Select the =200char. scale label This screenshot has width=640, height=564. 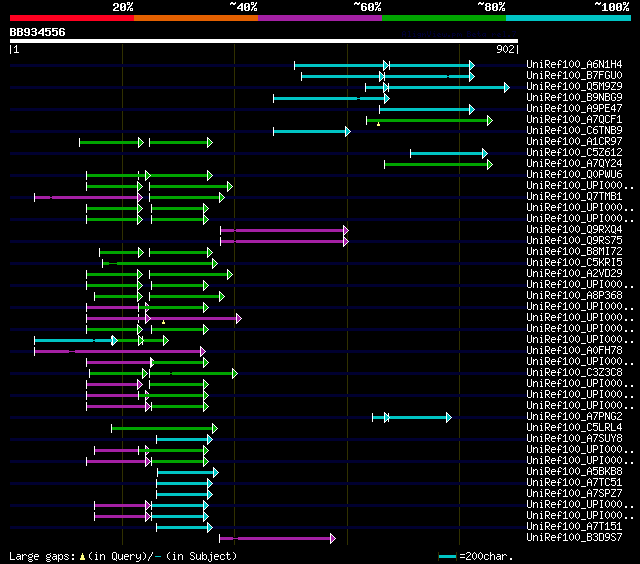(x=486, y=556)
